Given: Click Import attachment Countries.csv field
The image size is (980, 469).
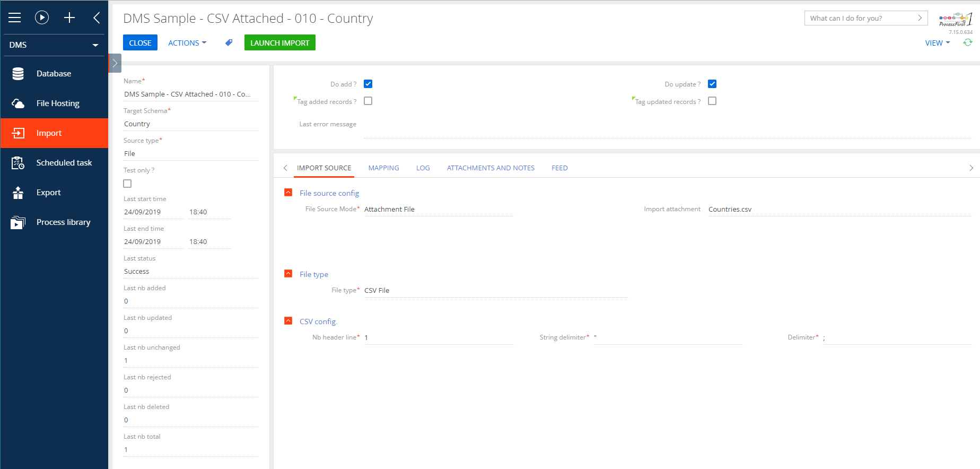Looking at the screenshot, I should click(839, 210).
